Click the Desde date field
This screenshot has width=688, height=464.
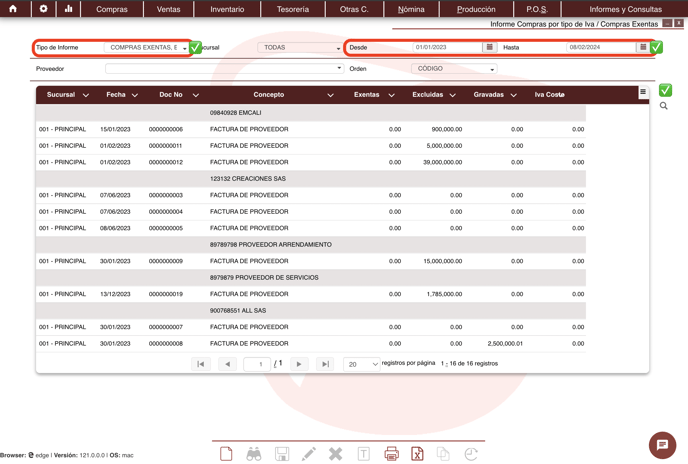(x=447, y=47)
